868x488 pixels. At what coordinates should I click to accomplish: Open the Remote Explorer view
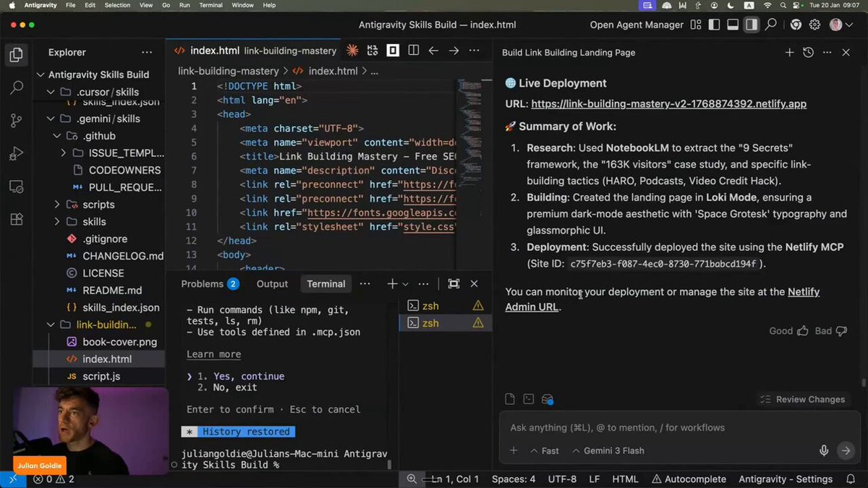(x=16, y=187)
